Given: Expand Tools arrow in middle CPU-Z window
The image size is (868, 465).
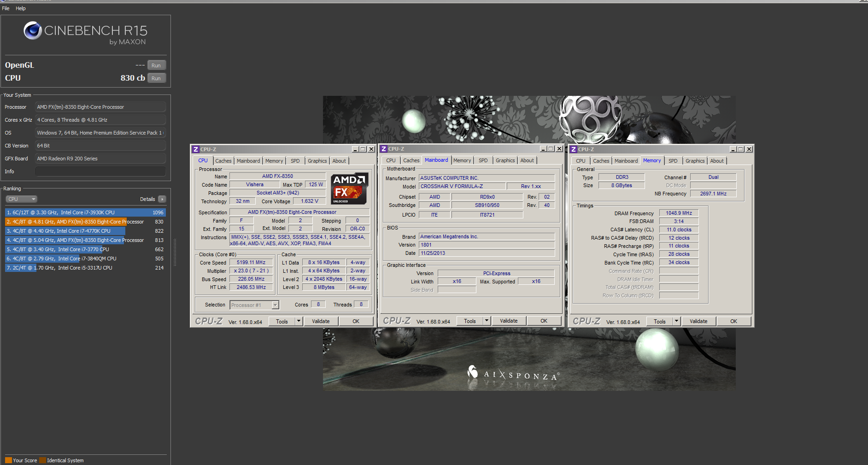Looking at the screenshot, I should (487, 321).
